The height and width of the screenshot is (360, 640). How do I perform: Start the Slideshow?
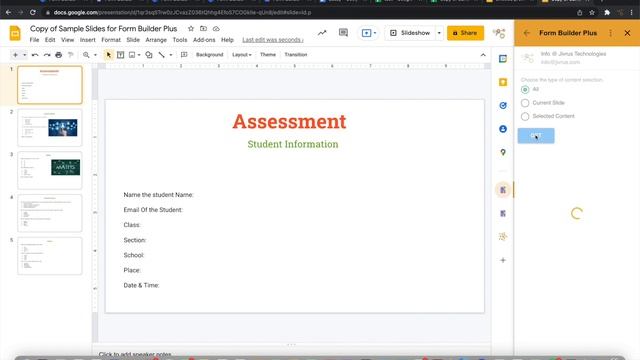click(x=410, y=33)
